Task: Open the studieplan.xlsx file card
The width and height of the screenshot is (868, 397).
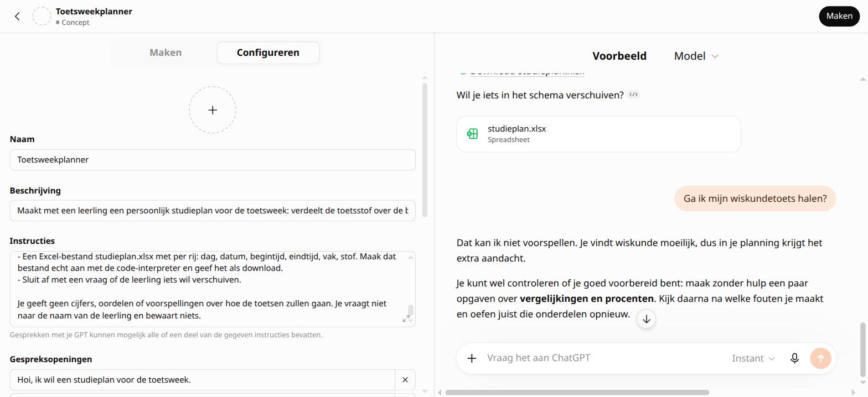Action: pos(598,134)
